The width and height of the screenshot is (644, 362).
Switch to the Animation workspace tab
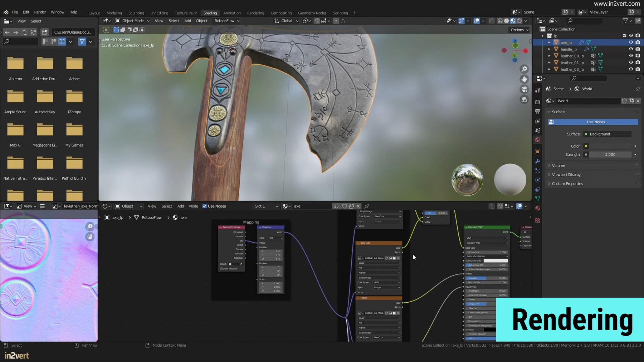pos(232,13)
